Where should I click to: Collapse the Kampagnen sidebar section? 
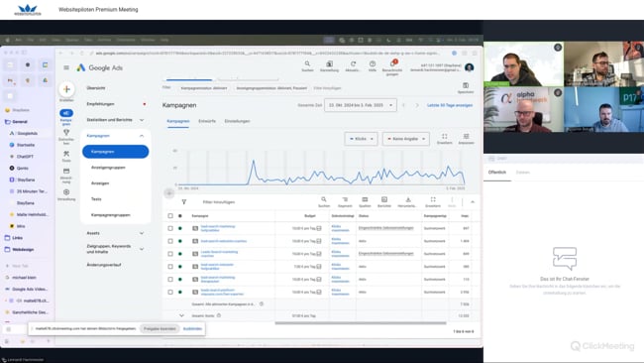pos(142,136)
